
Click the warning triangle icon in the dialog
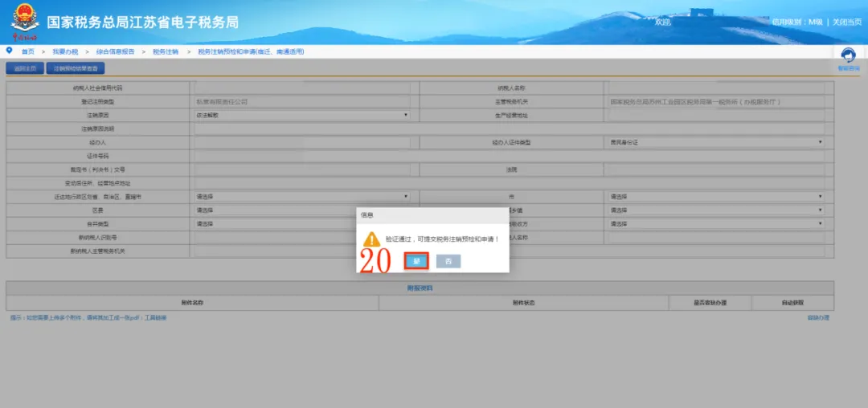(371, 239)
